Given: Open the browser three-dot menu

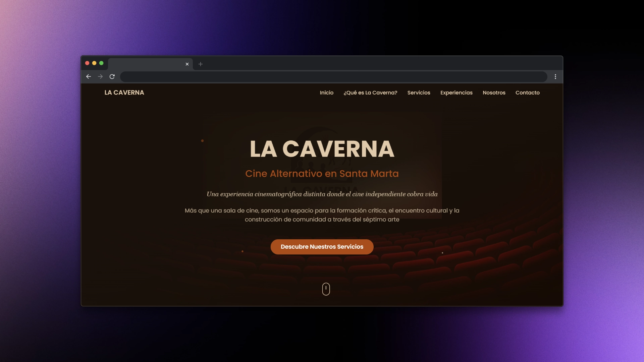Looking at the screenshot, I should pos(555,77).
